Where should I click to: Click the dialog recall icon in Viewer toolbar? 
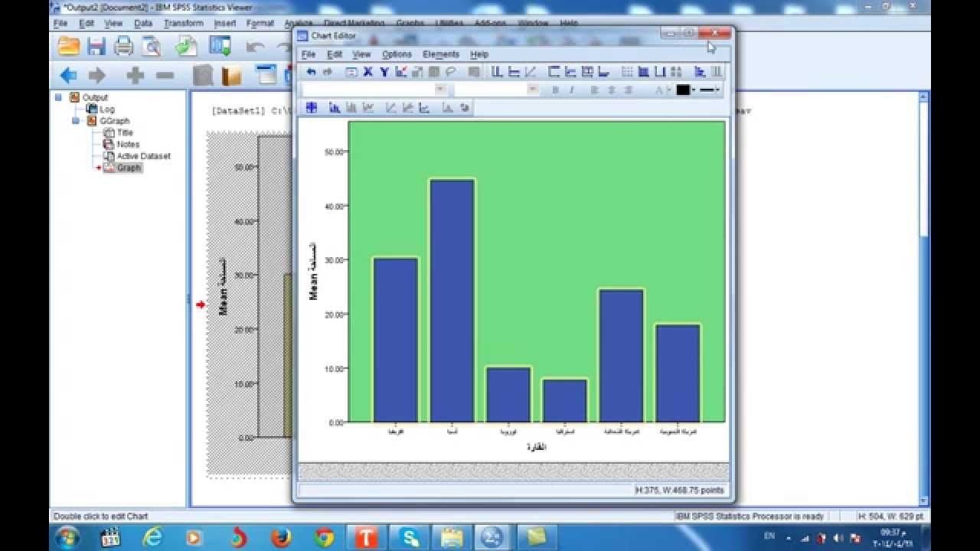pos(220,47)
